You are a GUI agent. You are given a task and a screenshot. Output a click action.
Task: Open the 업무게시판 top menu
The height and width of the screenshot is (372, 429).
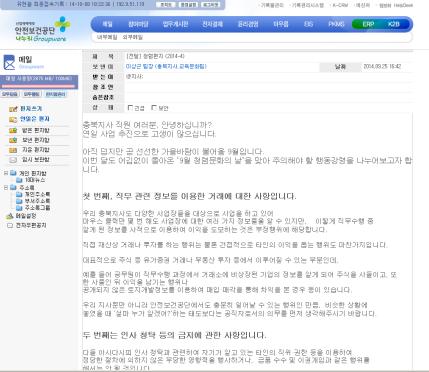pyautogui.click(x=175, y=24)
